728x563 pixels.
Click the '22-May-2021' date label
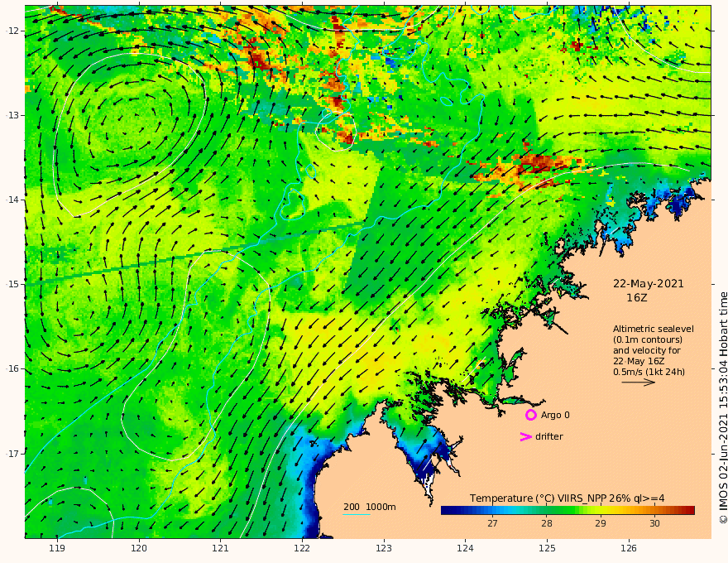pyautogui.click(x=648, y=284)
